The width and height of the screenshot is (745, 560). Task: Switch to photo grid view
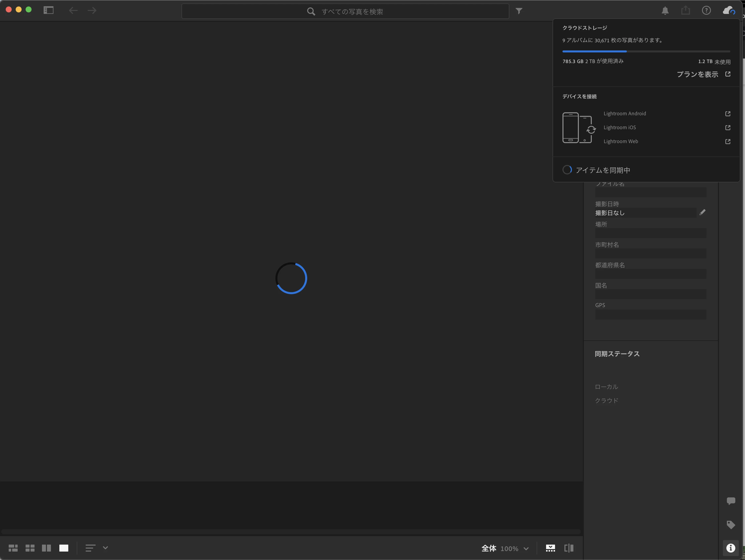tap(13, 548)
